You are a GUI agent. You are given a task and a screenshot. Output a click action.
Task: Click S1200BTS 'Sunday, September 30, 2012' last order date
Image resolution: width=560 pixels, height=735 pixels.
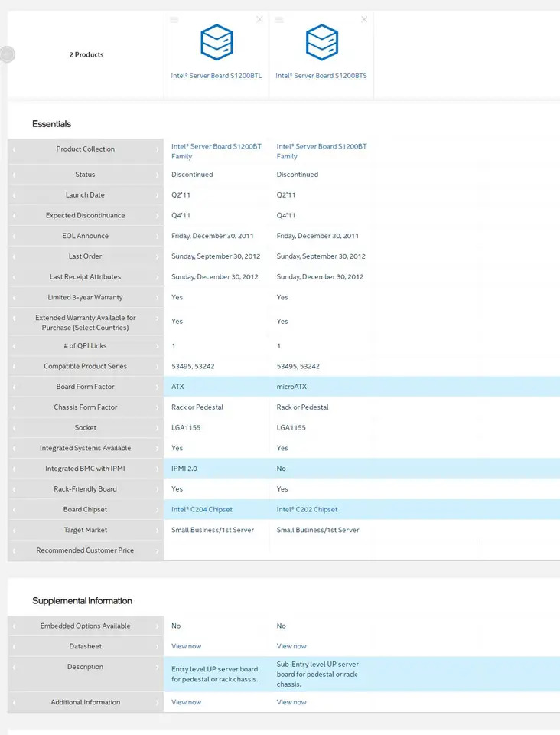pos(321,256)
